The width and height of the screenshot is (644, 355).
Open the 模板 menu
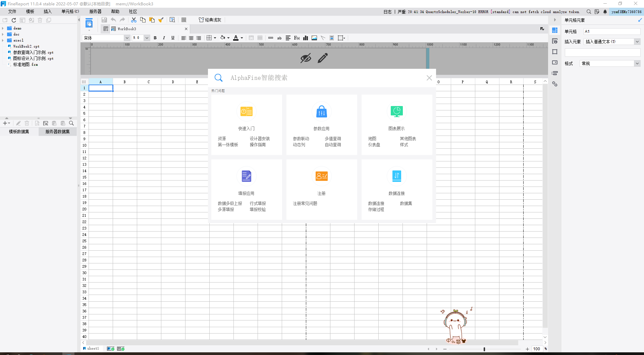click(x=30, y=12)
